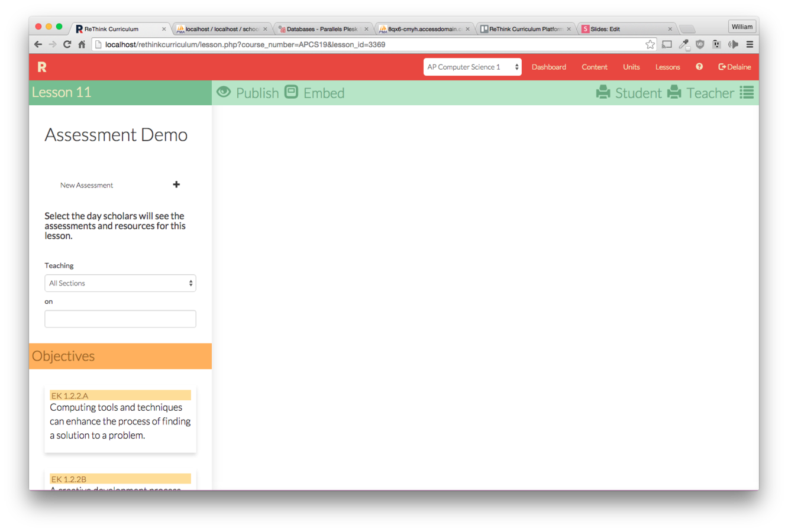Click the William profile button
The height and width of the screenshot is (532, 788).
point(742,27)
